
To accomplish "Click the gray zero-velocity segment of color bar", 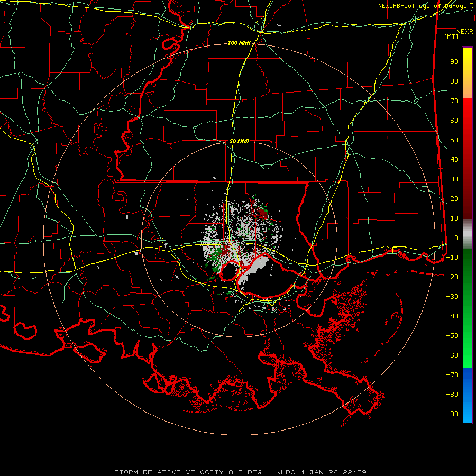I will [467, 234].
